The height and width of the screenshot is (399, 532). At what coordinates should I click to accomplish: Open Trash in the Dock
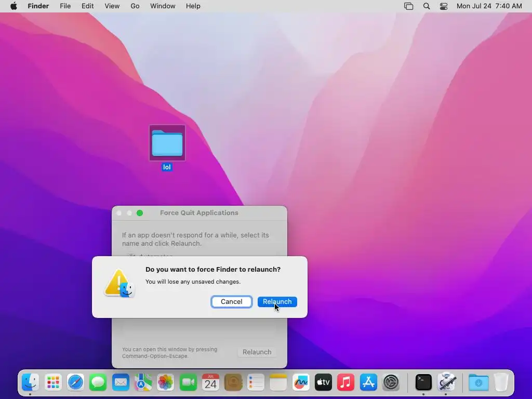[x=501, y=382]
